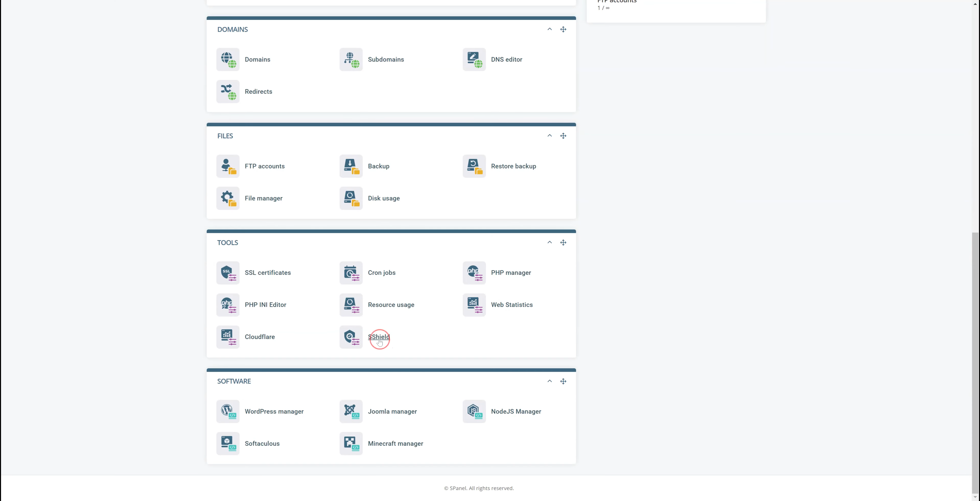This screenshot has height=501, width=980.
Task: Grab the TOOLS section move handle
Action: tap(563, 243)
